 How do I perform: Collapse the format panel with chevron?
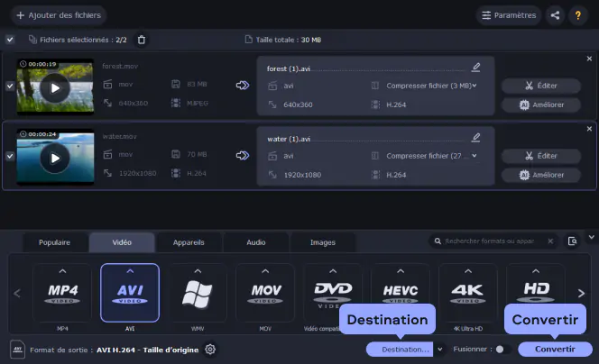pyautogui.click(x=592, y=237)
